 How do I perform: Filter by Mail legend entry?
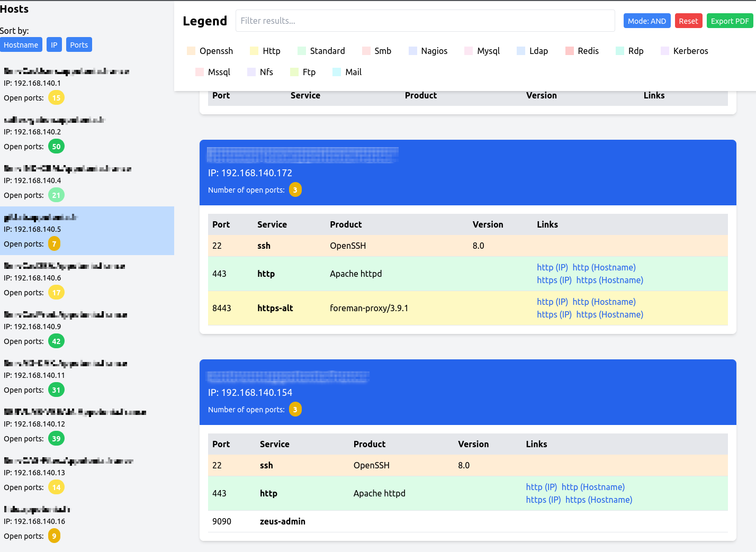(x=347, y=72)
